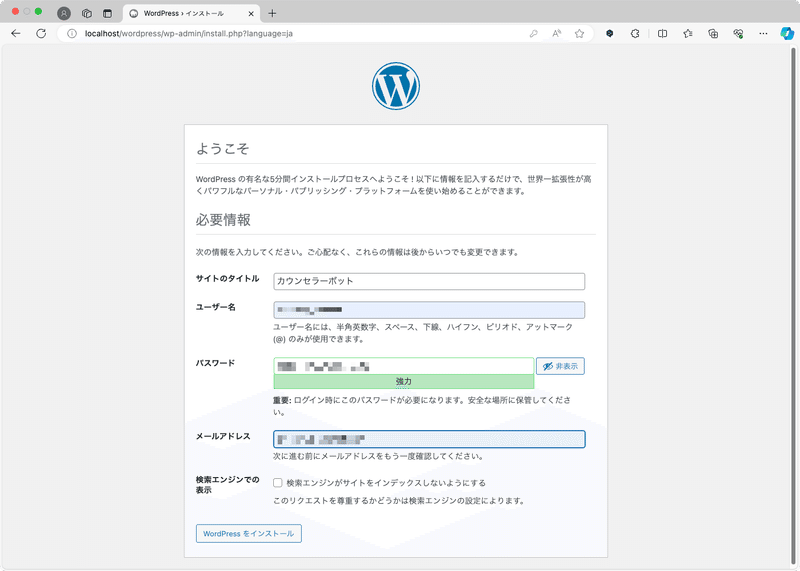Toggle split screen icon
The height and width of the screenshot is (571, 800).
[662, 34]
